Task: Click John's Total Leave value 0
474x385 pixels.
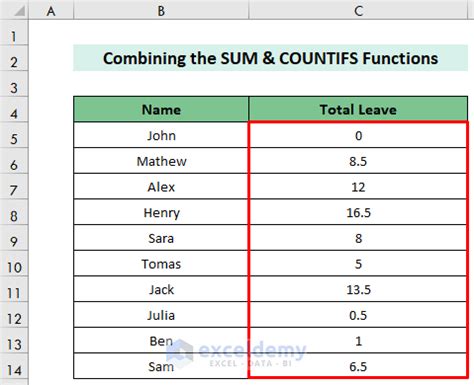Action: (358, 135)
